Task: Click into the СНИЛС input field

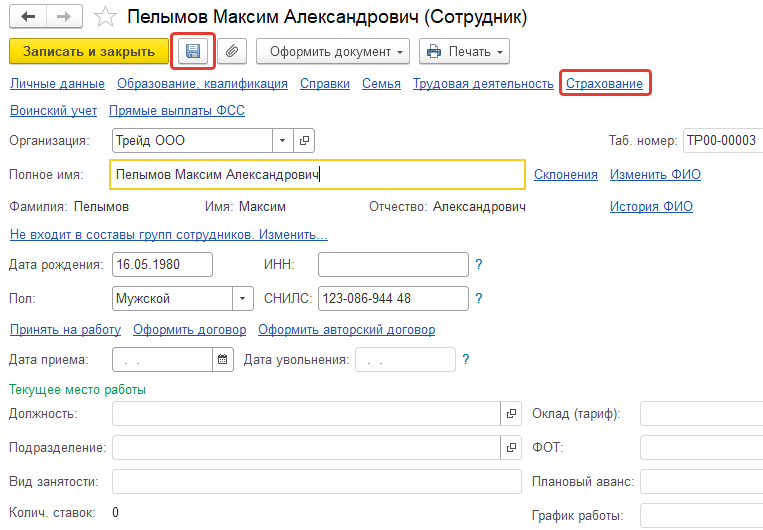Action: click(x=392, y=298)
